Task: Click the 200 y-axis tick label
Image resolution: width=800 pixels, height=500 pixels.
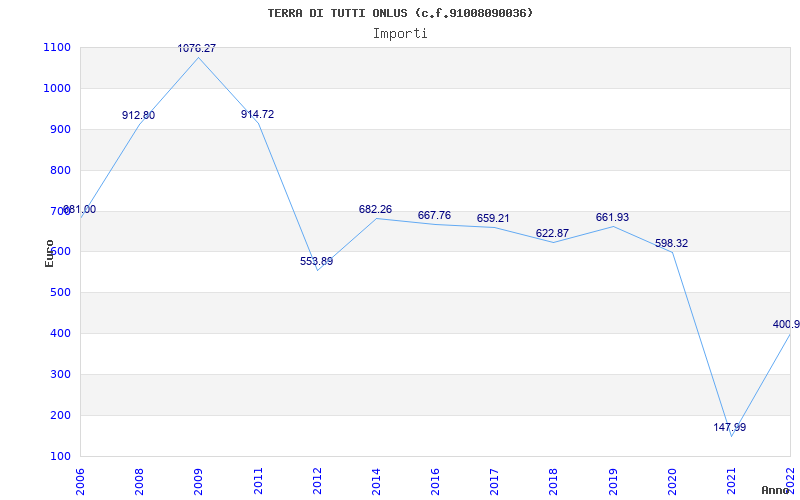Action: pos(60,415)
